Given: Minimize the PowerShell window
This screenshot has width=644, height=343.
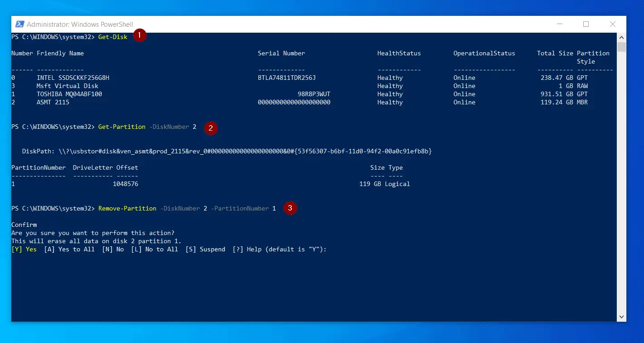Looking at the screenshot, I should pos(560,24).
